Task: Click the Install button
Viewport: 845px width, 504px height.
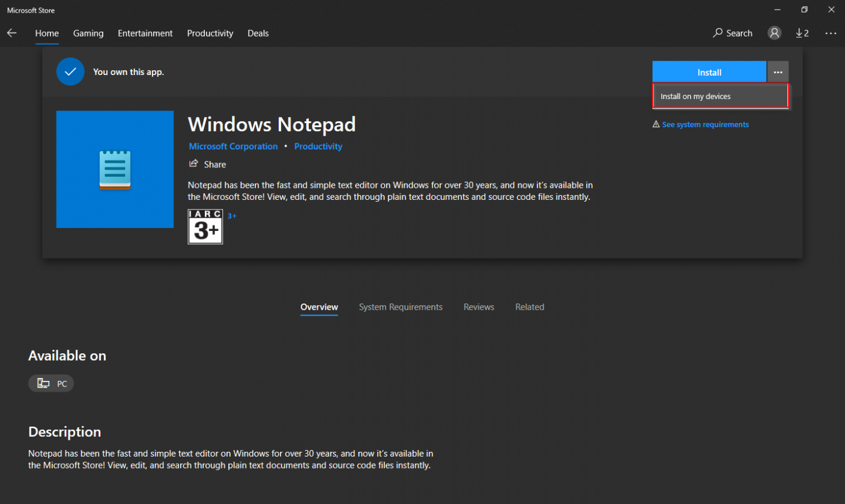Action: pos(709,71)
